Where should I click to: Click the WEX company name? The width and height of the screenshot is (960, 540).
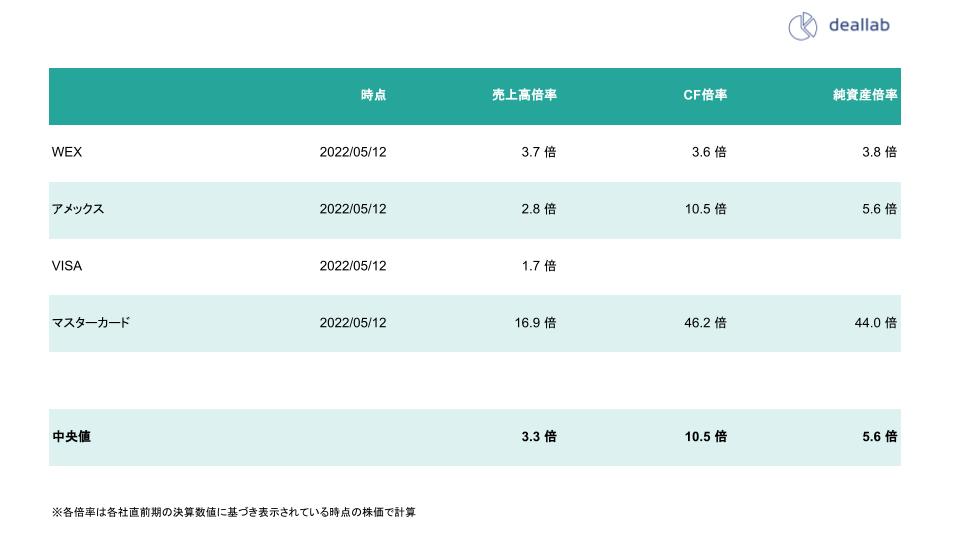tap(67, 152)
